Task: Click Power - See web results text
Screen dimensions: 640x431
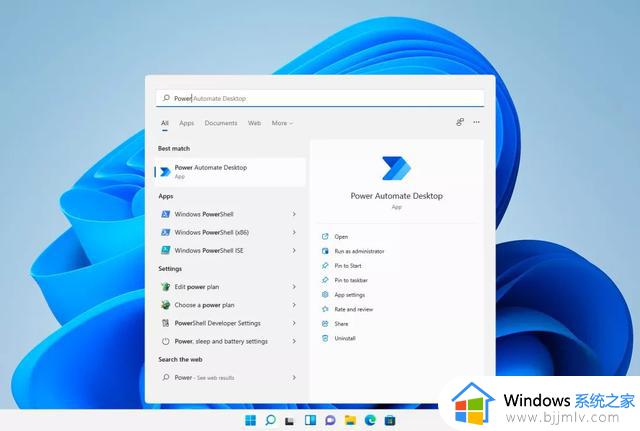Action: click(204, 378)
